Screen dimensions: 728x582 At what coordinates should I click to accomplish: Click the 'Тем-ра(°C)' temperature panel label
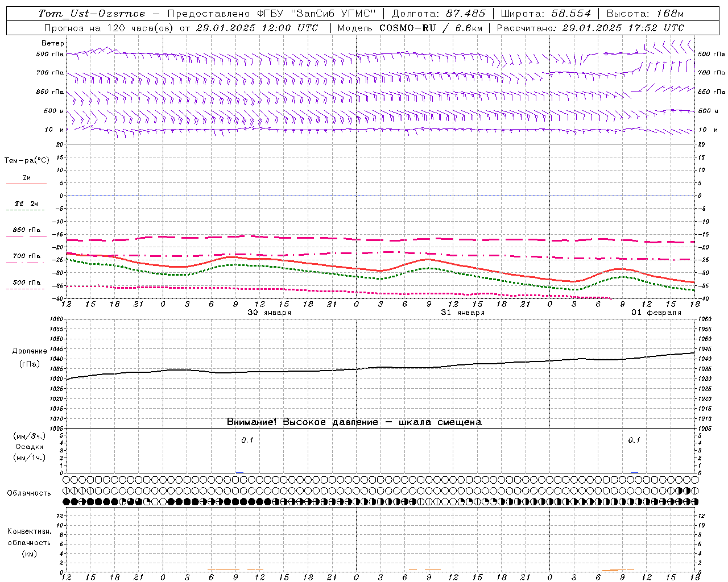point(27,161)
